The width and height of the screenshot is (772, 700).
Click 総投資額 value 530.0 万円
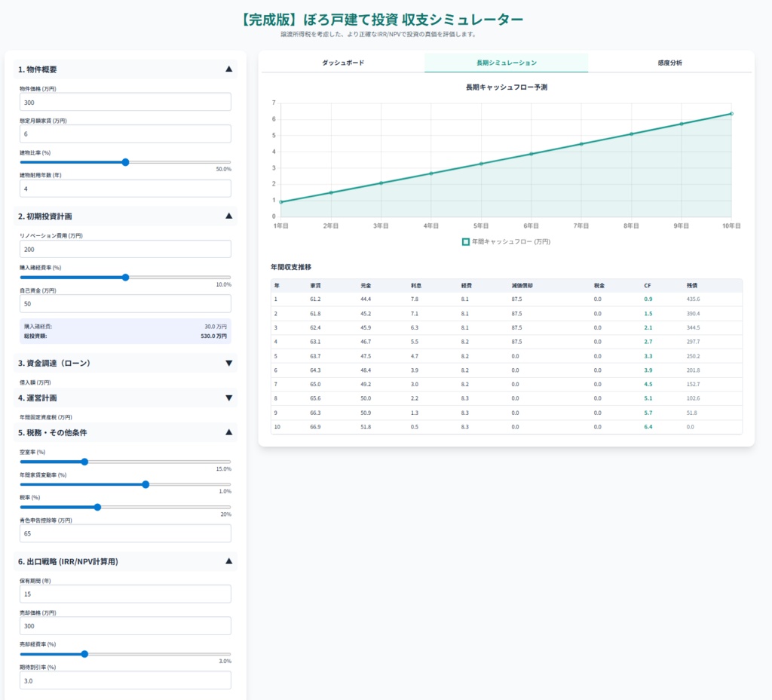[213, 336]
